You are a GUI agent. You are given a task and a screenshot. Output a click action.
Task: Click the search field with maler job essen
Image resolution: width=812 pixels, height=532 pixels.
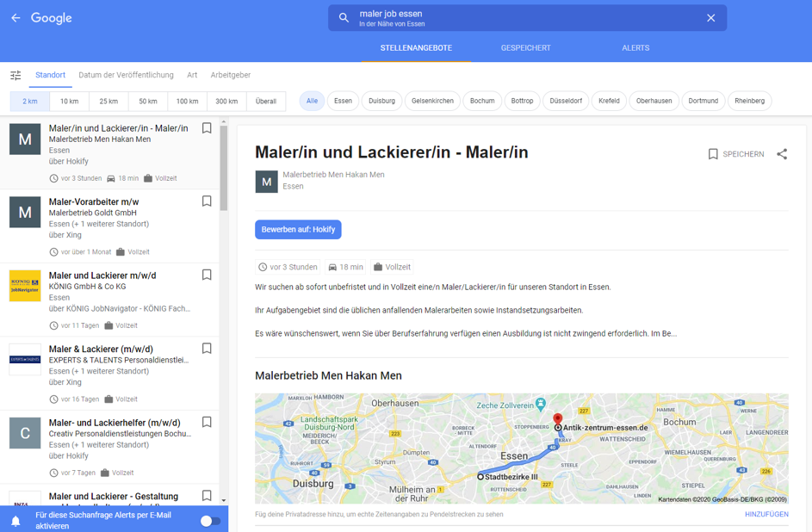(527, 18)
